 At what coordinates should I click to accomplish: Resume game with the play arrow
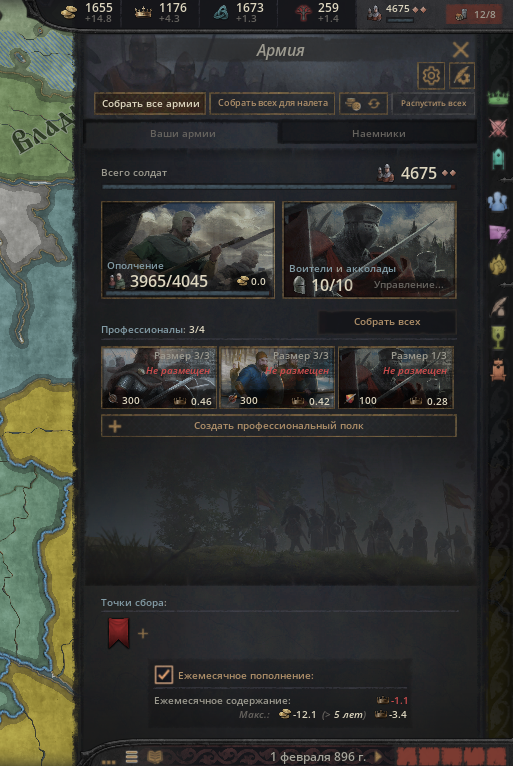pyautogui.click(x=378, y=757)
